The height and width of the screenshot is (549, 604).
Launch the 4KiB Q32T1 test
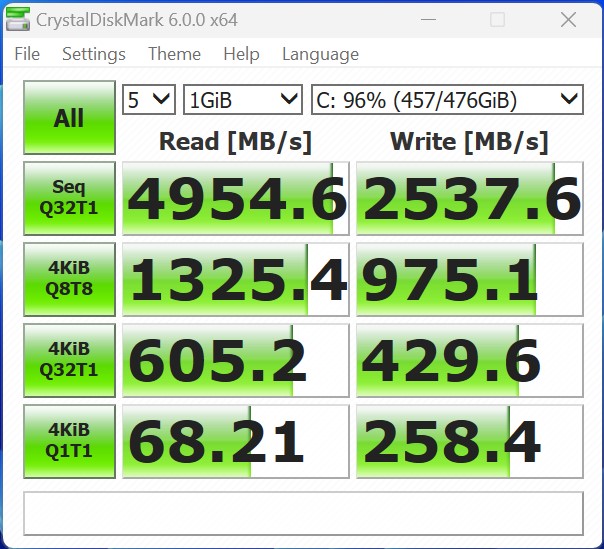point(69,360)
